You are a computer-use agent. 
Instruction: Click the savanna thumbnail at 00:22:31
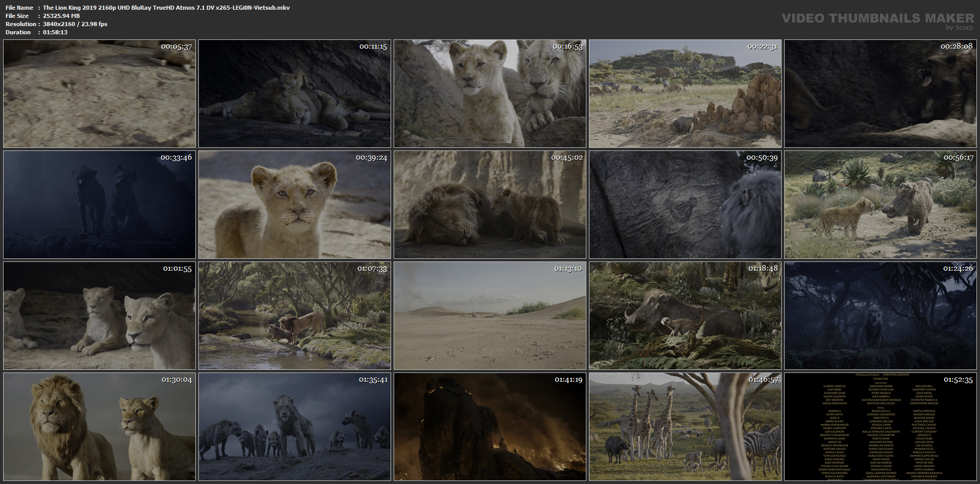click(685, 94)
